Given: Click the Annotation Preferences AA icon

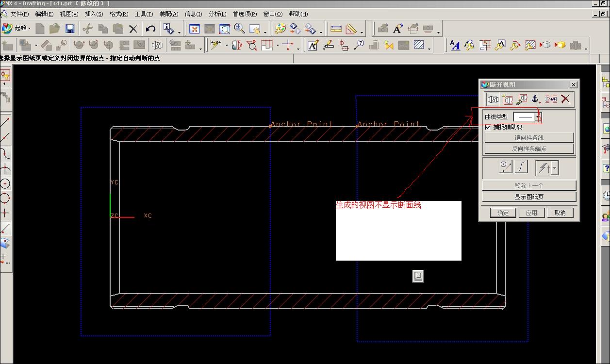Looking at the screenshot, I should 455,45.
